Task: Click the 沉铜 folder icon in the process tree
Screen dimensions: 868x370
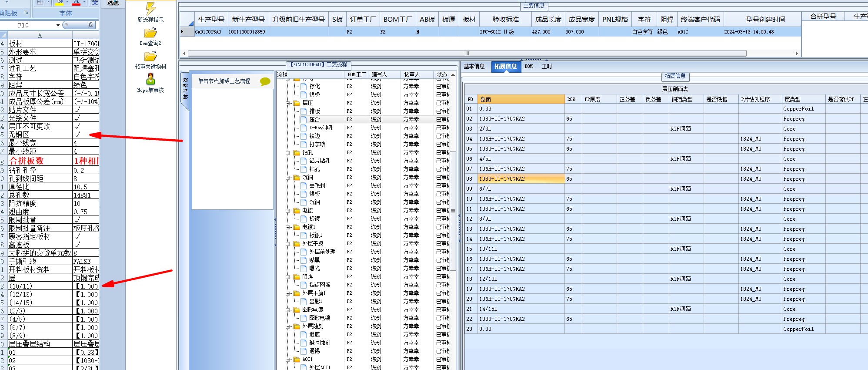Action: [297, 178]
